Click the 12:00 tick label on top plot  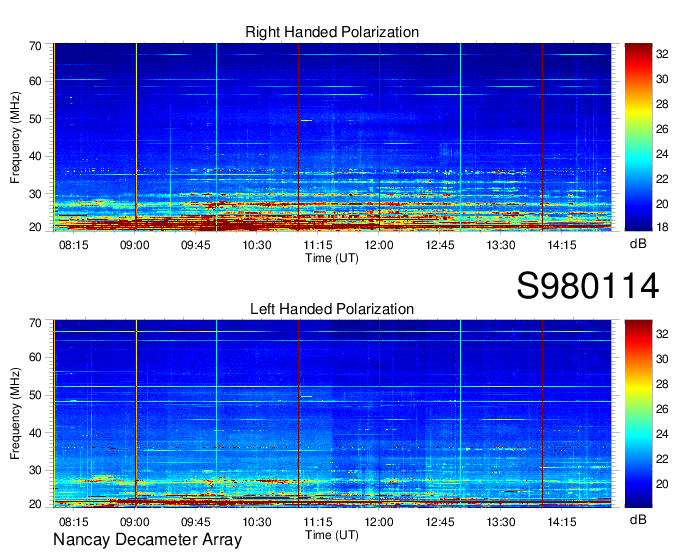[379, 245]
